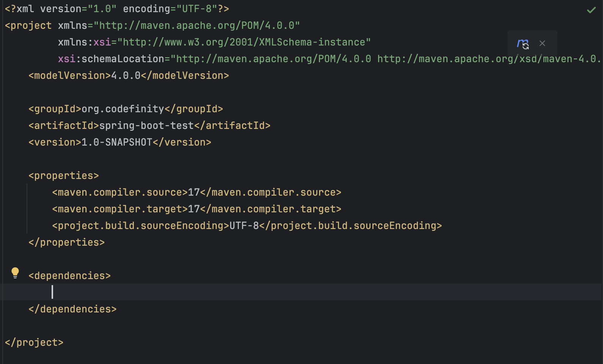This screenshot has height=364, width=603.
Task: Dismiss the Maven reload popup with X
Action: [542, 43]
